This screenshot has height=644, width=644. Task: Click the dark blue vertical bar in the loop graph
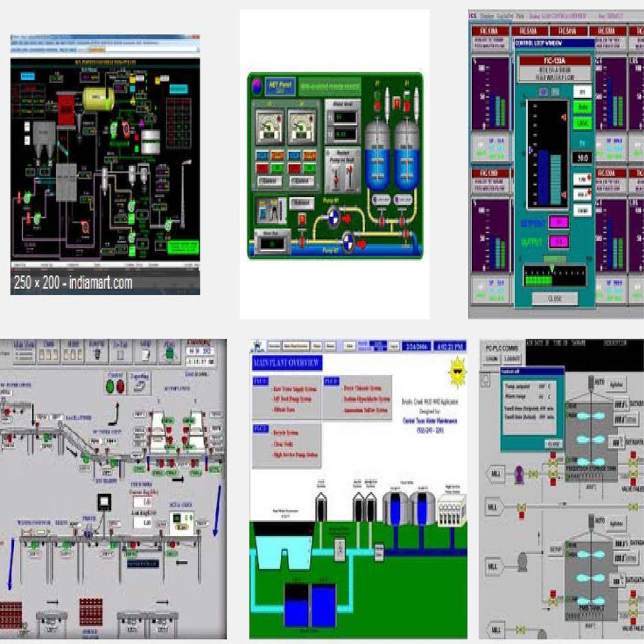(543, 177)
